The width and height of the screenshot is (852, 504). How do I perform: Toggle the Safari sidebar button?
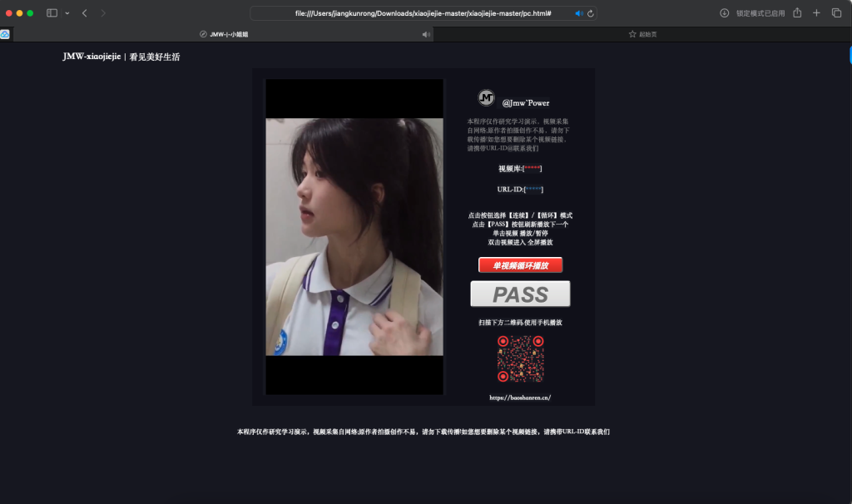click(52, 13)
